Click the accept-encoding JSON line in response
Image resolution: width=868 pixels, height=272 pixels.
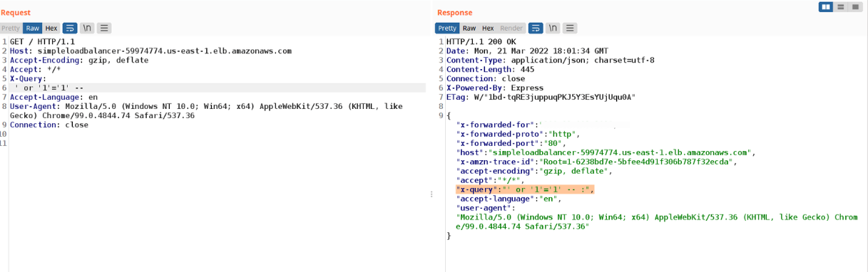click(535, 171)
